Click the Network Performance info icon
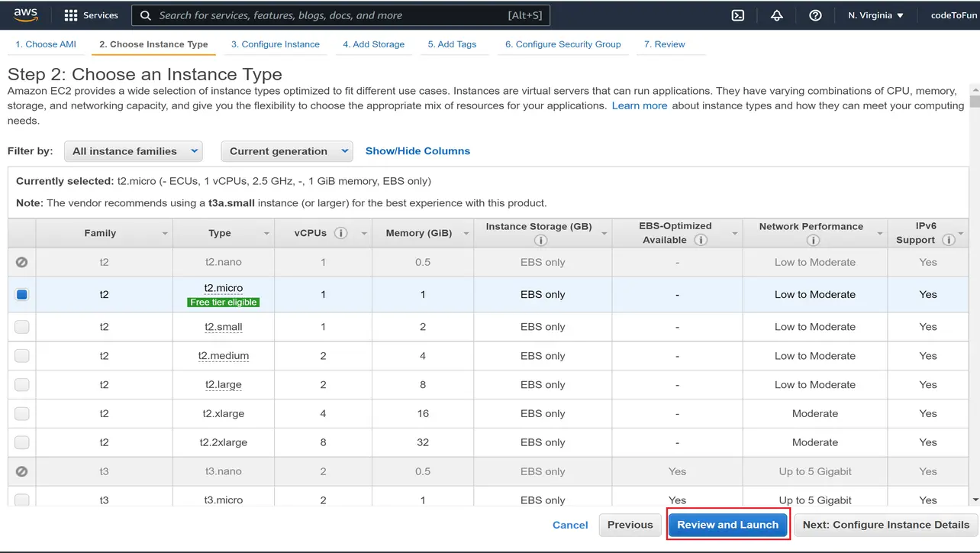The height and width of the screenshot is (553, 980). point(813,240)
